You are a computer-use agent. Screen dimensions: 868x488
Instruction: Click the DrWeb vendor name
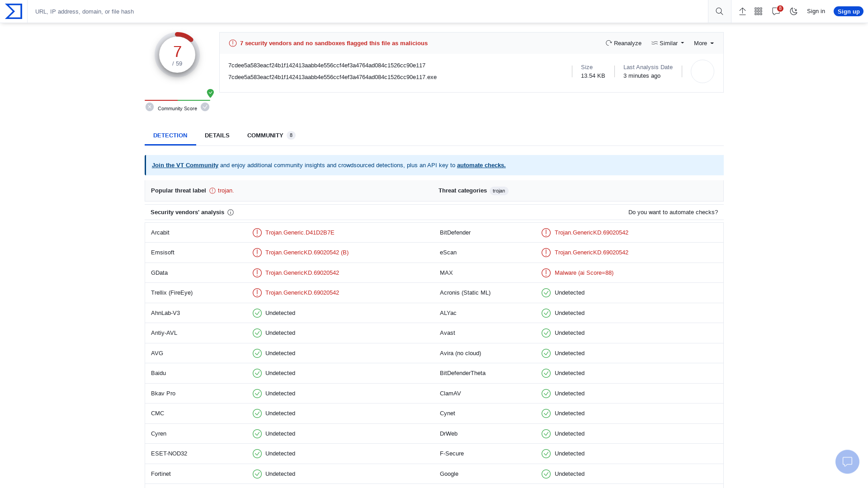coord(448,434)
